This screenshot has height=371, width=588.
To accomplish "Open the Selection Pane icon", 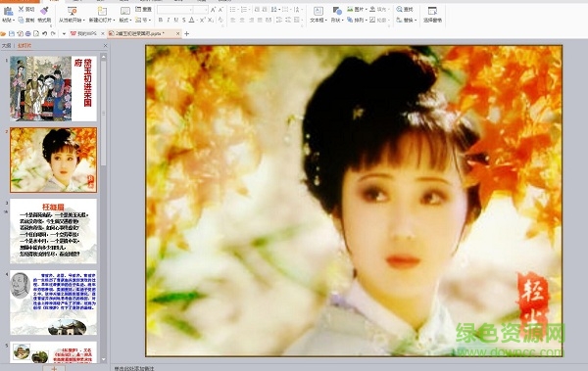I will [x=432, y=11].
